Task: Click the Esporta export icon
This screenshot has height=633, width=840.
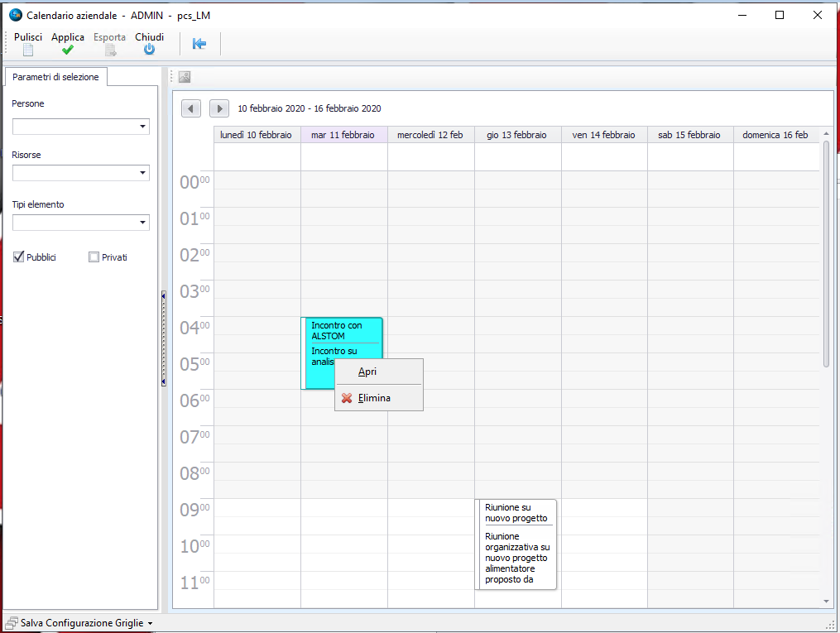Action: pos(110,50)
